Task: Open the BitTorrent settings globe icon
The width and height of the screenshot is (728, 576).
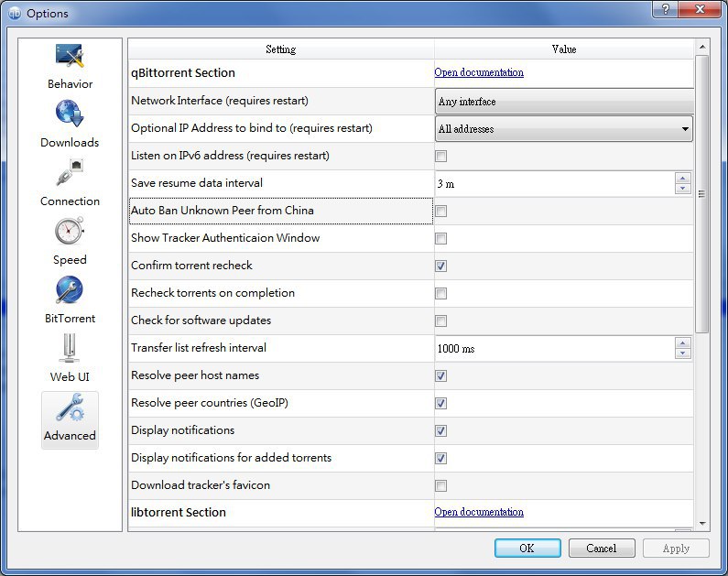Action: click(70, 289)
